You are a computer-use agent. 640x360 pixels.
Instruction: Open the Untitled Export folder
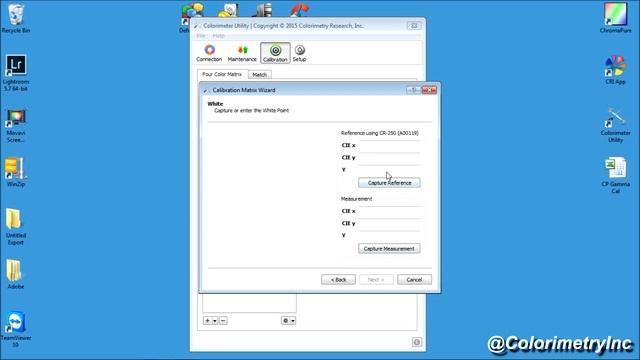[x=16, y=227]
